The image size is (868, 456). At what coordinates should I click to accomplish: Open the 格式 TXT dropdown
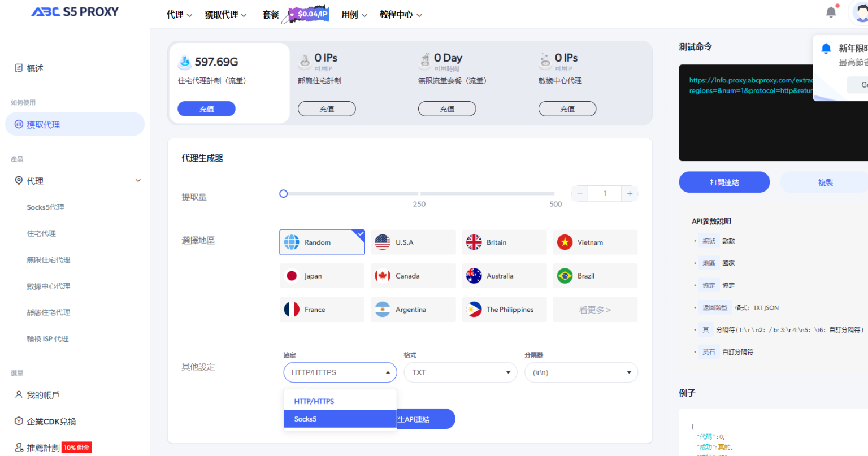coord(459,372)
